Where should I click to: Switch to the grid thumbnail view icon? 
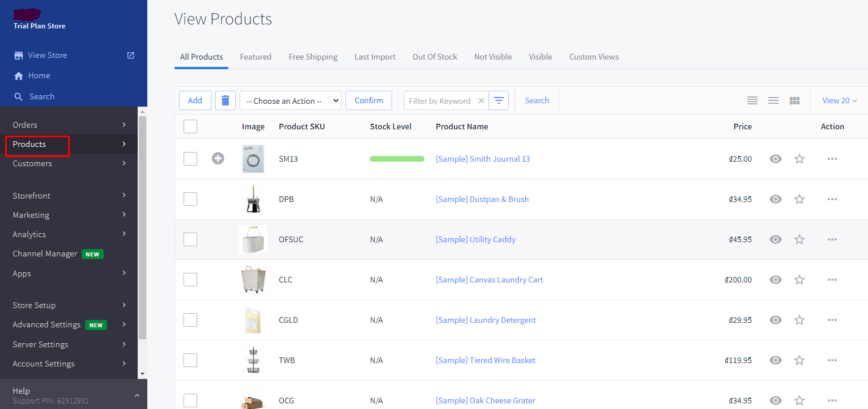click(794, 100)
